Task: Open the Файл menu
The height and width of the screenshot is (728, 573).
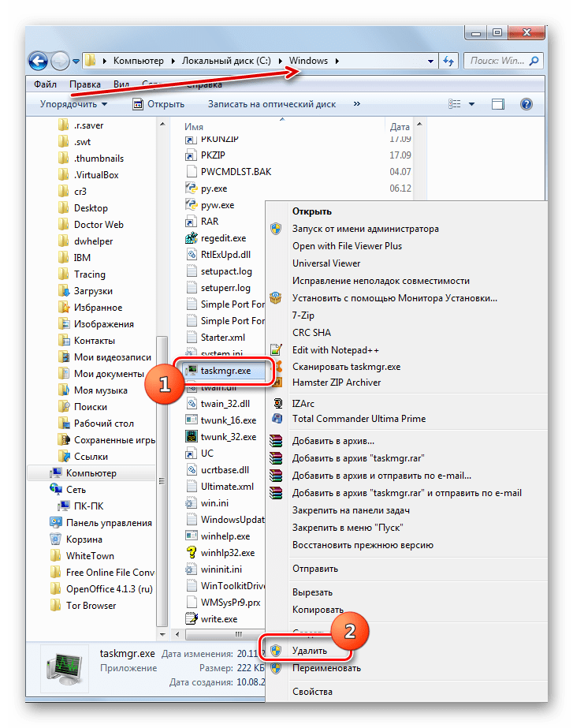Action: 45,84
